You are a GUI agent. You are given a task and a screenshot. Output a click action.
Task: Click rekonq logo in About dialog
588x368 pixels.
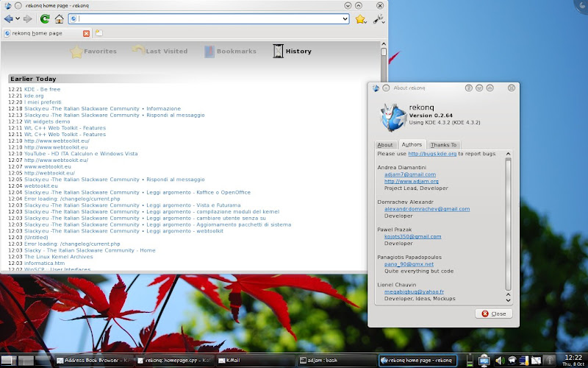392,117
